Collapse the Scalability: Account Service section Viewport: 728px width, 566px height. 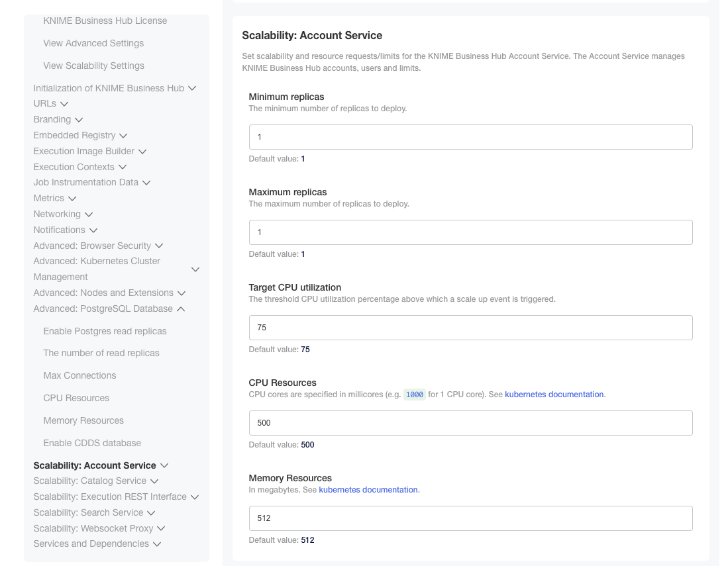tap(101, 465)
